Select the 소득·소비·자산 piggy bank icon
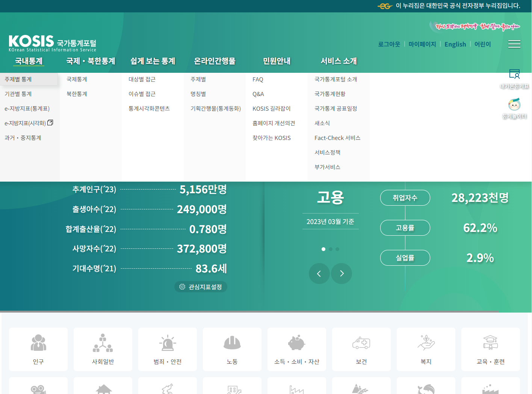Screen dimensions: 532x394 (297, 343)
